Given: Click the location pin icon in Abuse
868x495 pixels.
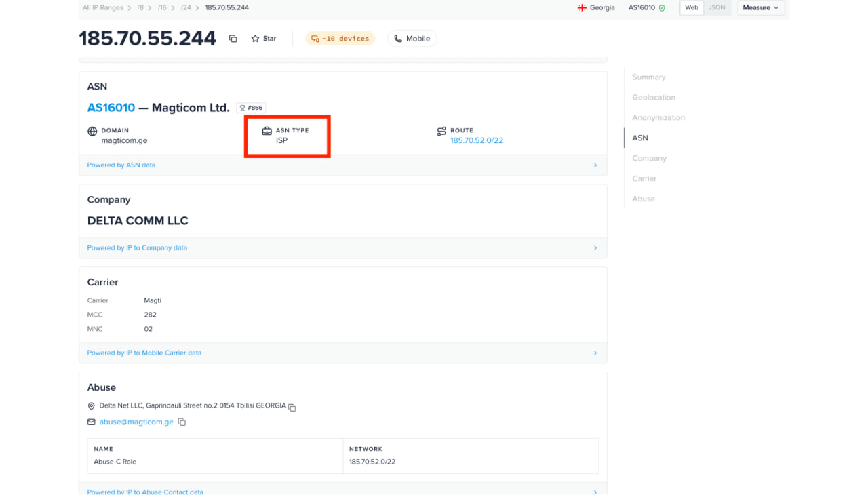Looking at the screenshot, I should pyautogui.click(x=92, y=406).
